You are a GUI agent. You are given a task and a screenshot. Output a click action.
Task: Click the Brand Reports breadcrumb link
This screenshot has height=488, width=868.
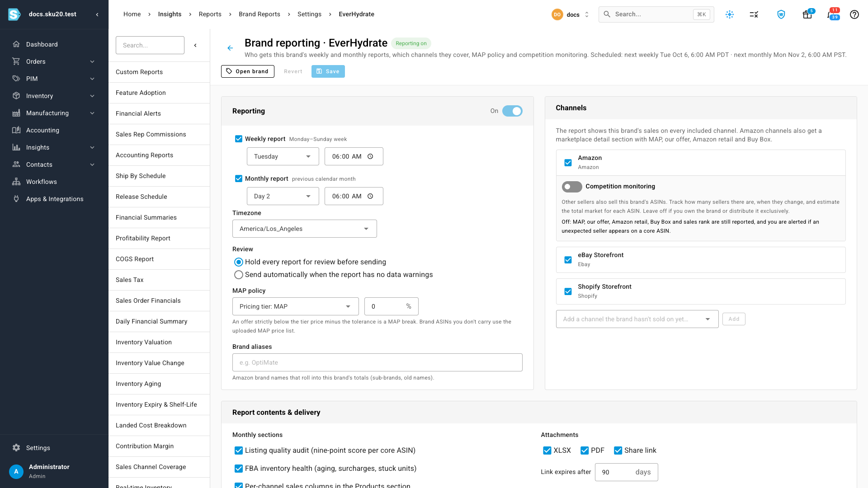tap(259, 14)
